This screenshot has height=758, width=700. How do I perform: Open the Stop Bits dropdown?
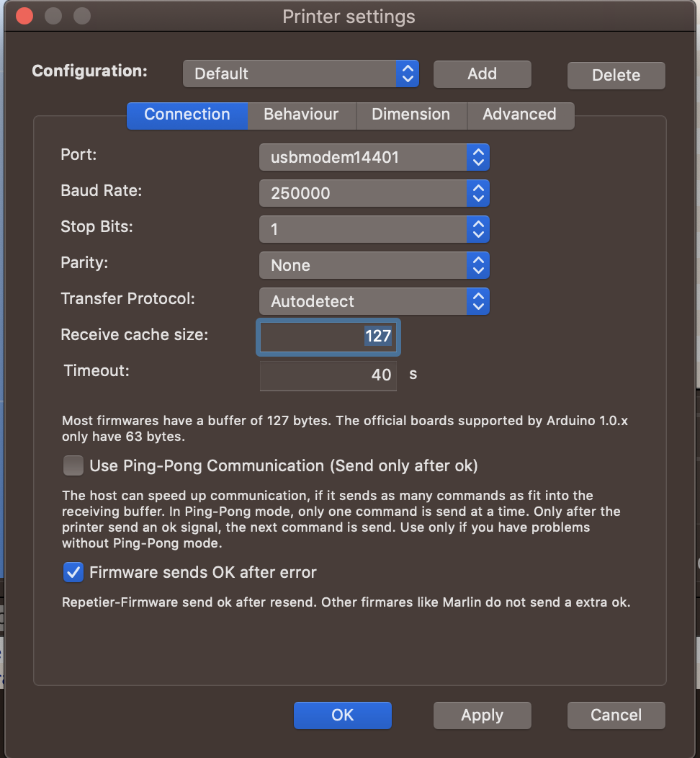374,229
